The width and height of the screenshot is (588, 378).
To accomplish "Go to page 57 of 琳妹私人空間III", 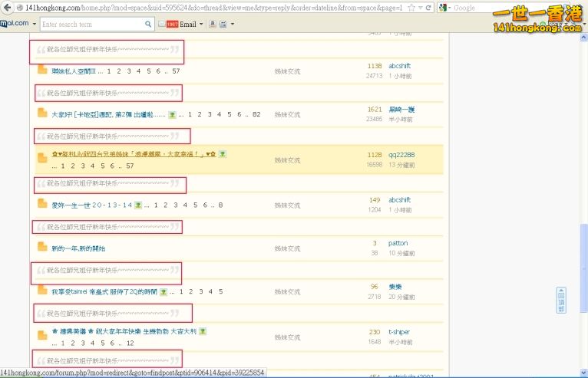I will (176, 71).
